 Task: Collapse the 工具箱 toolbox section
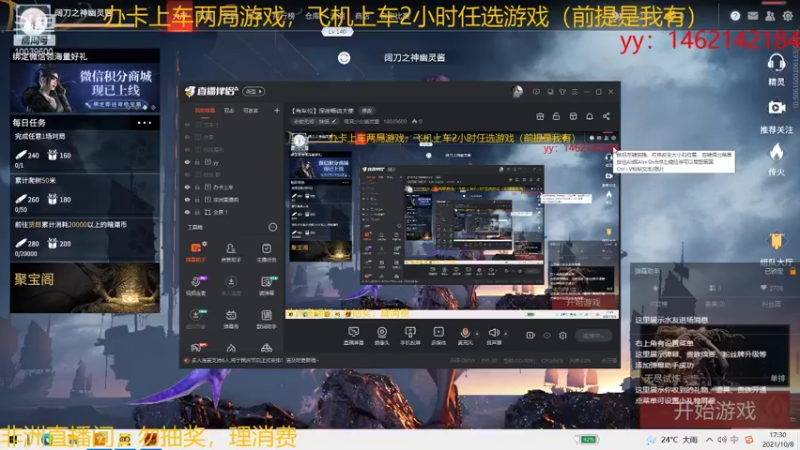pos(273,227)
